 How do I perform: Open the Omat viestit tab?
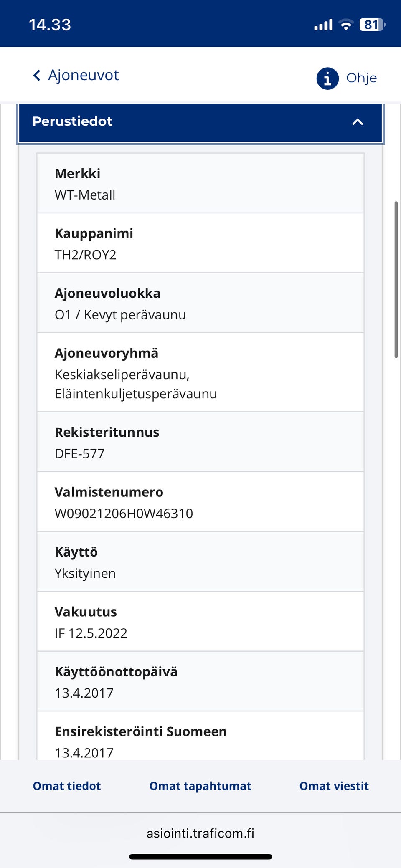334,786
